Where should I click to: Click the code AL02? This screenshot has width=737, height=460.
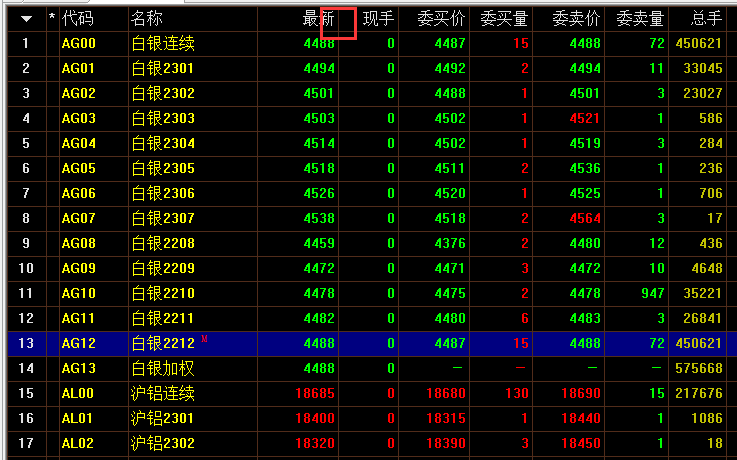pos(78,443)
